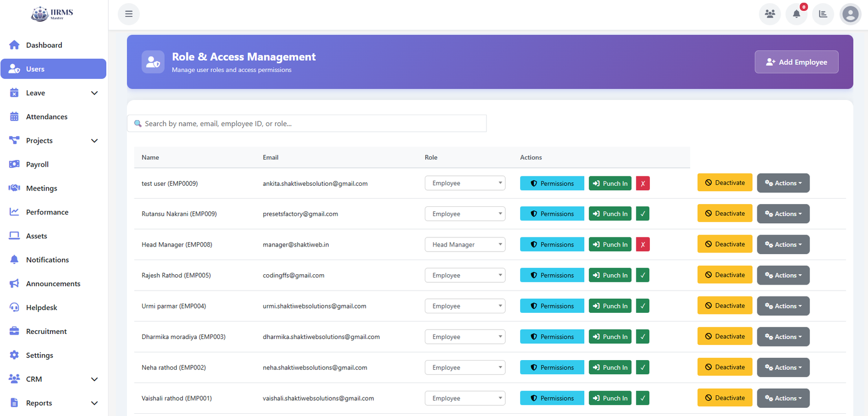Toggle green check for Dharmika moradiya
Viewport: 868px width, 416px height.
643,337
